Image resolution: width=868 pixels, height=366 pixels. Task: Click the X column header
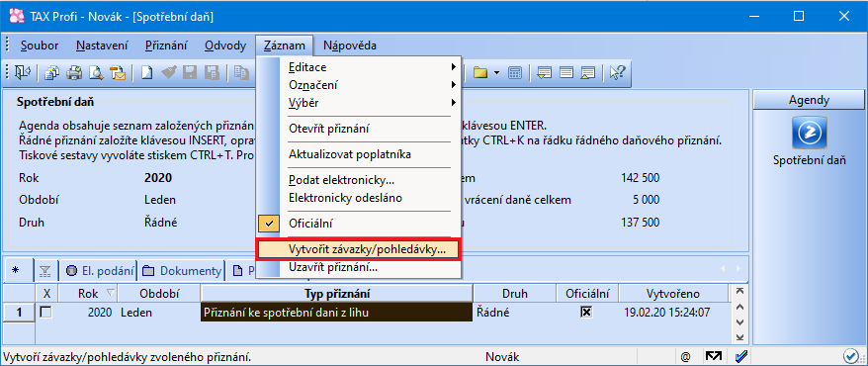tap(46, 294)
